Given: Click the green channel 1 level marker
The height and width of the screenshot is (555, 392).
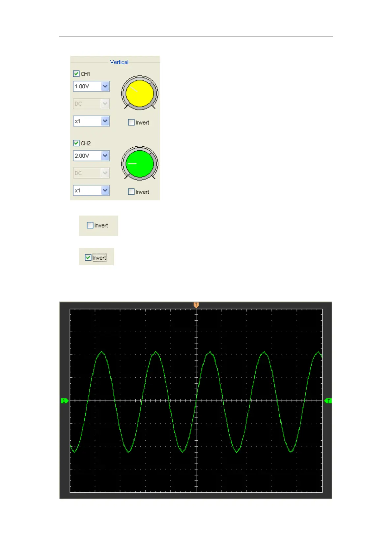Looking at the screenshot, I should pos(65,401).
